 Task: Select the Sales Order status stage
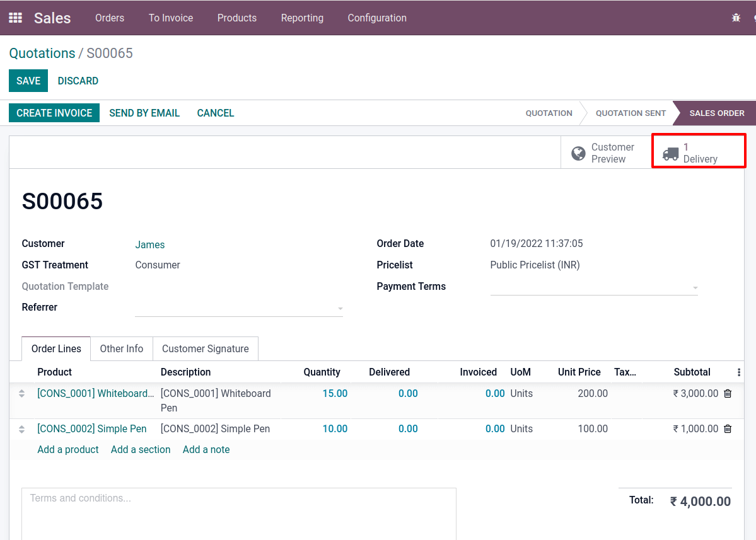click(x=716, y=113)
